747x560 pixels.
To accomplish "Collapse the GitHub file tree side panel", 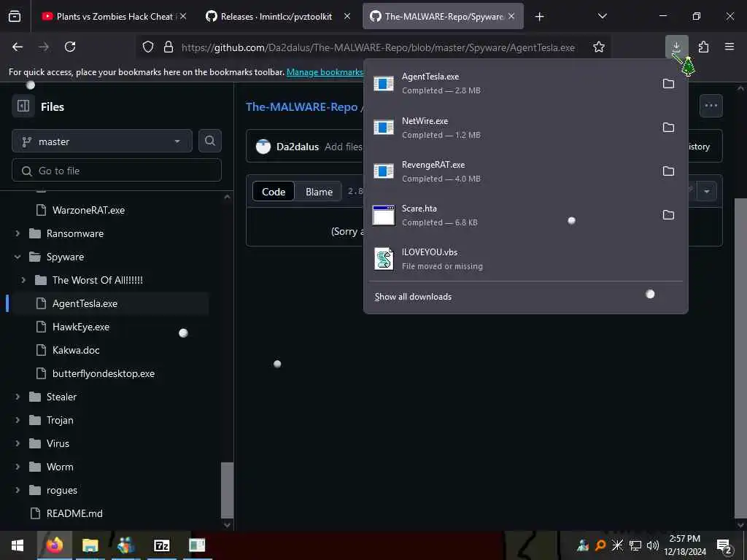I will pos(23,106).
